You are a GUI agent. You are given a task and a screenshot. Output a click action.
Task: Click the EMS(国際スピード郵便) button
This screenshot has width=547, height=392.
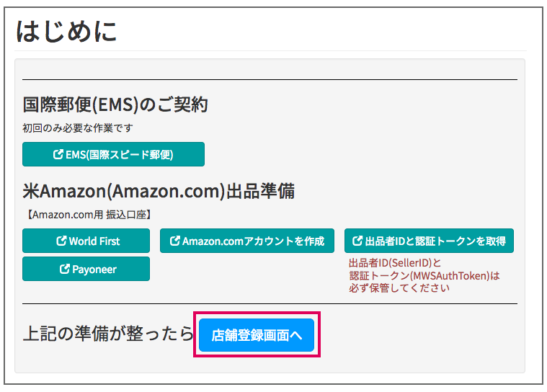coord(113,154)
